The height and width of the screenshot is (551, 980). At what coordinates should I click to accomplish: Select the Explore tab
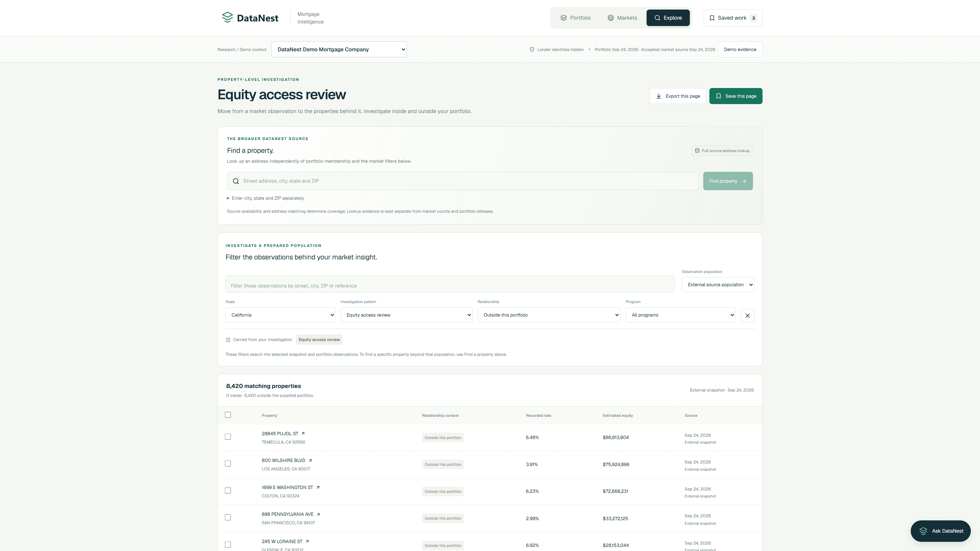click(668, 18)
